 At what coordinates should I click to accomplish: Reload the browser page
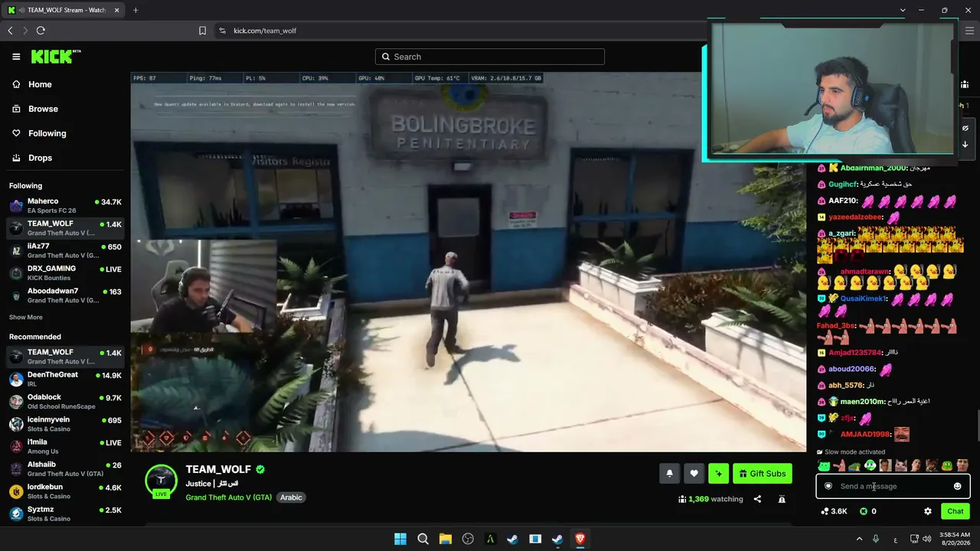click(x=41, y=31)
